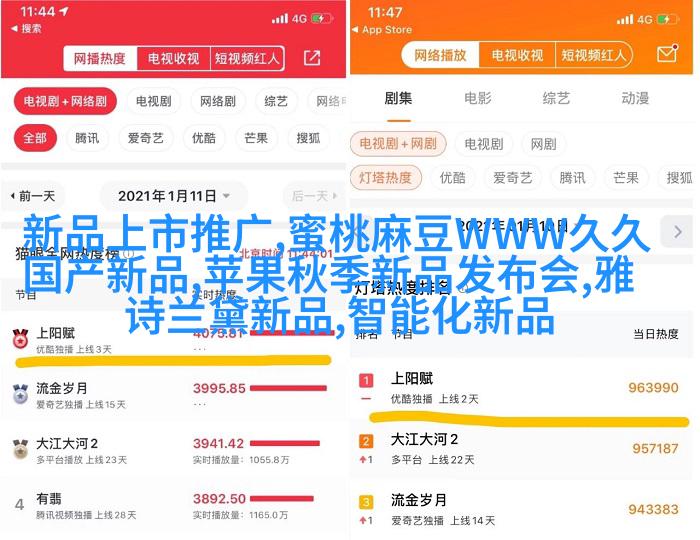Screen dimensions: 700x540
Task: Tap the red rank 1 badge icon
Action: point(366,380)
